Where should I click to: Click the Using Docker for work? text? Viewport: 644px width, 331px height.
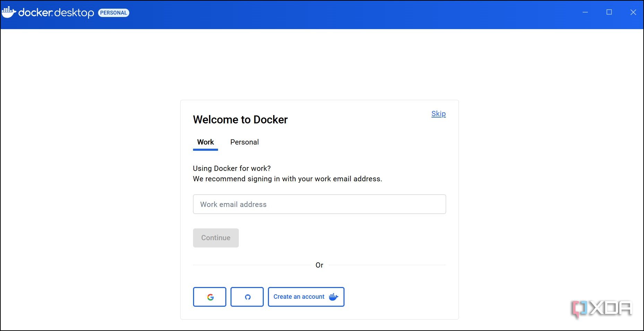pyautogui.click(x=232, y=168)
